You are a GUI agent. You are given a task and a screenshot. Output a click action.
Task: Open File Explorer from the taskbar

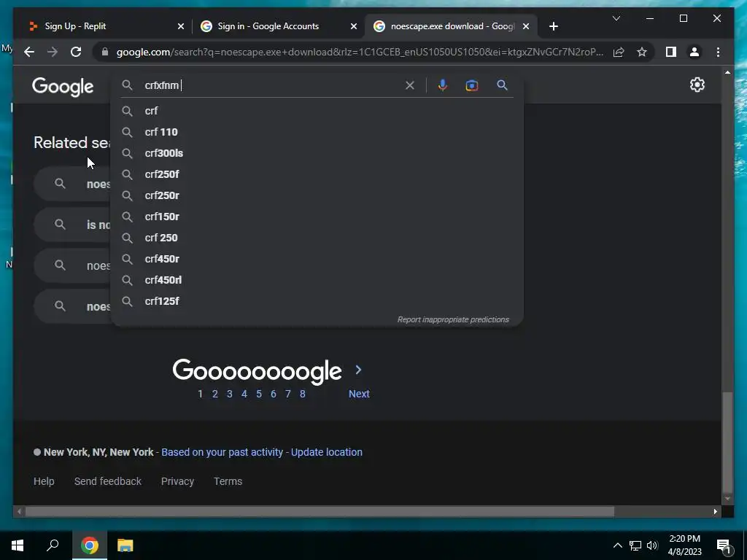125,545
